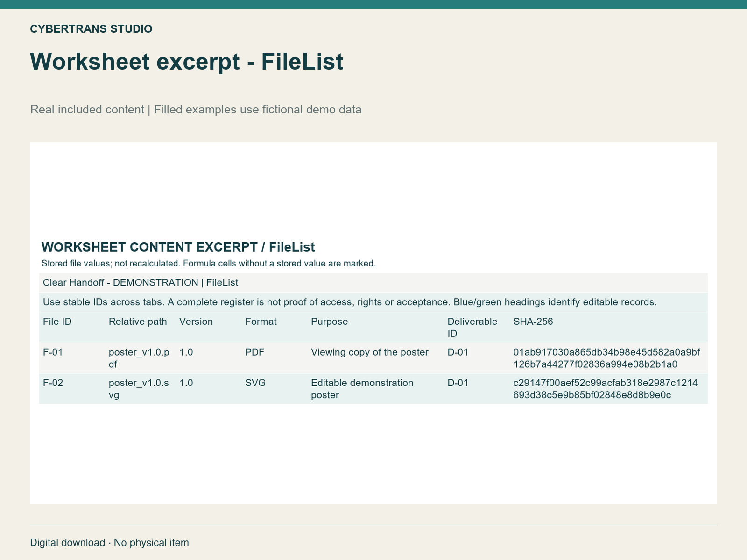The width and height of the screenshot is (747, 560).
Task: Click the 'Use stable IDs across tabs' instruction row
Action: (x=373, y=302)
